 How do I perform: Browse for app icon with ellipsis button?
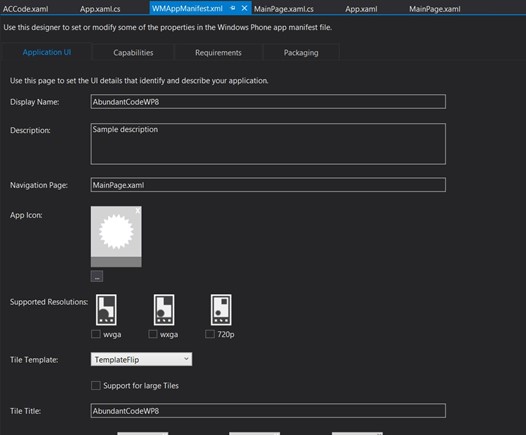pyautogui.click(x=97, y=276)
